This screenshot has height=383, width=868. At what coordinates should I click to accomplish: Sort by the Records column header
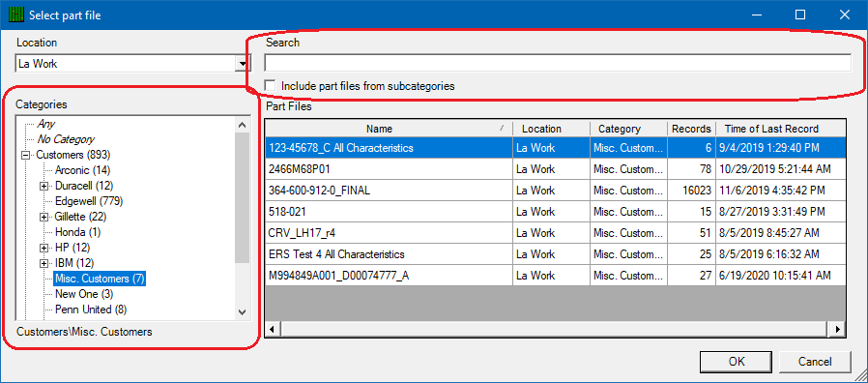coord(691,129)
